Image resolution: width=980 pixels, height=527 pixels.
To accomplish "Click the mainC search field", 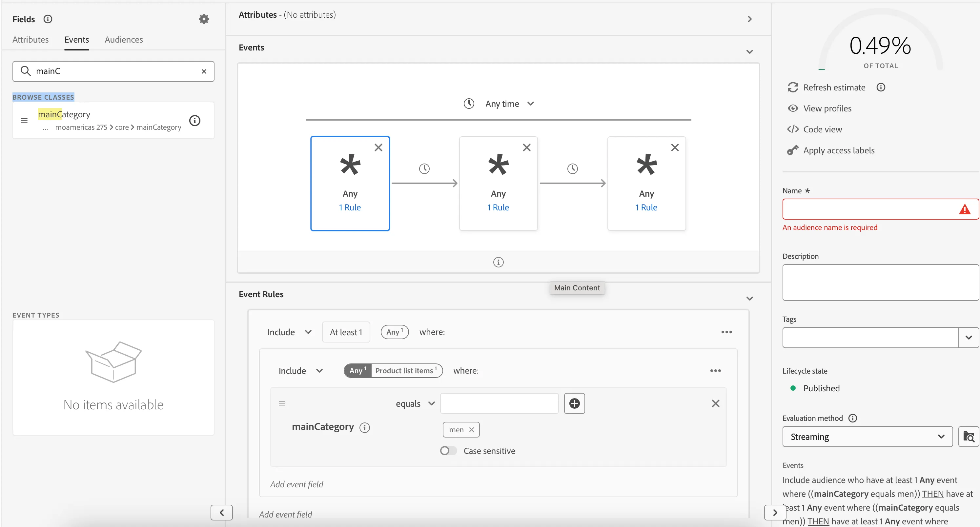I will (x=113, y=71).
